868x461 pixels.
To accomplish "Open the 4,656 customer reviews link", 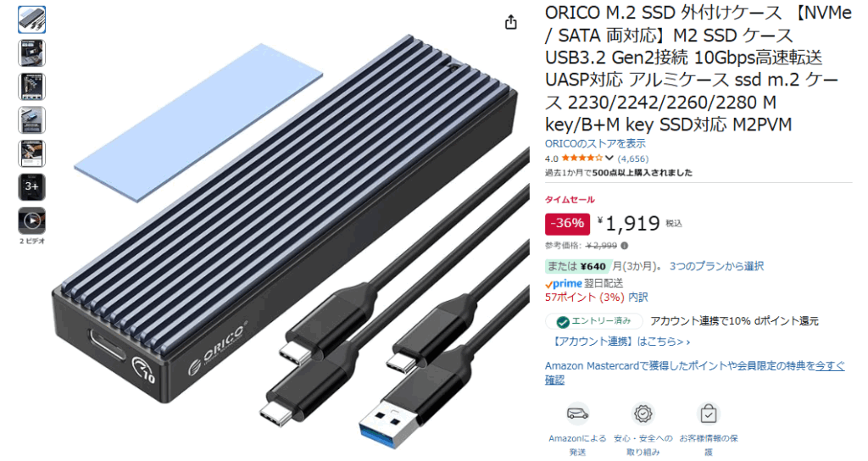I will [632, 158].
